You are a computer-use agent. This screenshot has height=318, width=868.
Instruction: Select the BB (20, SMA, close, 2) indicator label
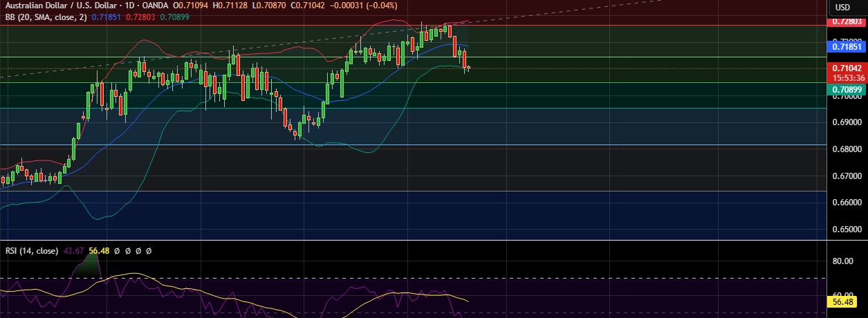pos(45,16)
